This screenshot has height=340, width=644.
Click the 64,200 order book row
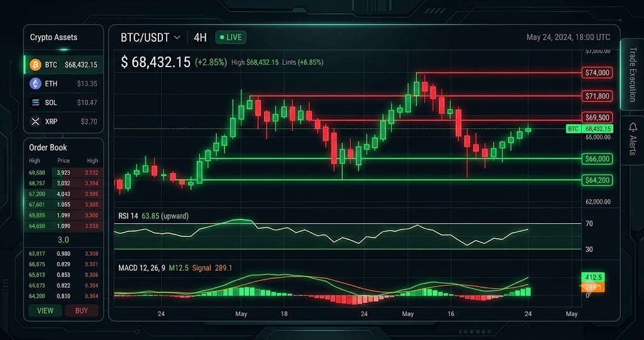64,296
